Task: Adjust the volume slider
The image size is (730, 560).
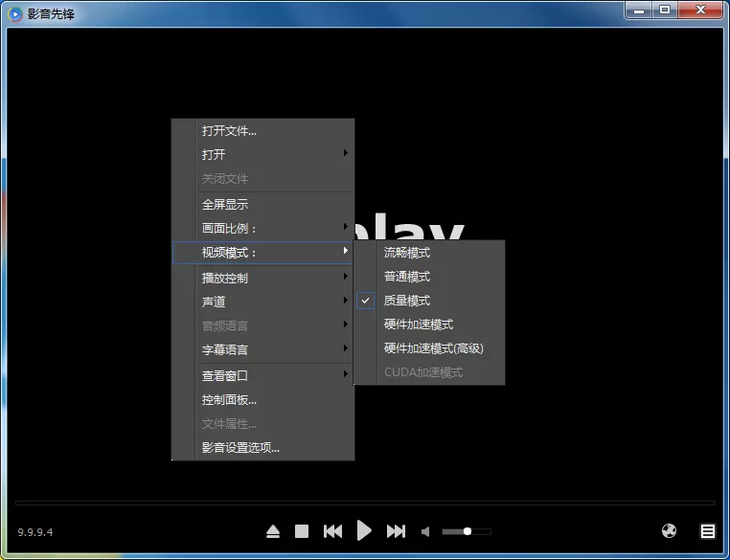Action: click(x=467, y=531)
